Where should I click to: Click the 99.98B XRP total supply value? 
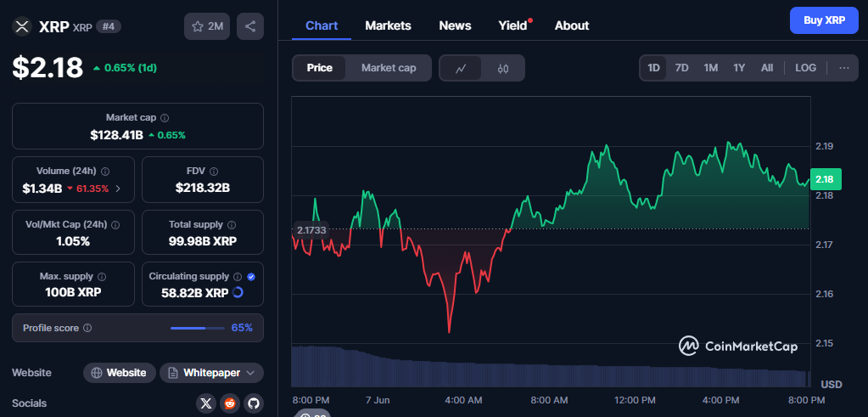click(203, 241)
